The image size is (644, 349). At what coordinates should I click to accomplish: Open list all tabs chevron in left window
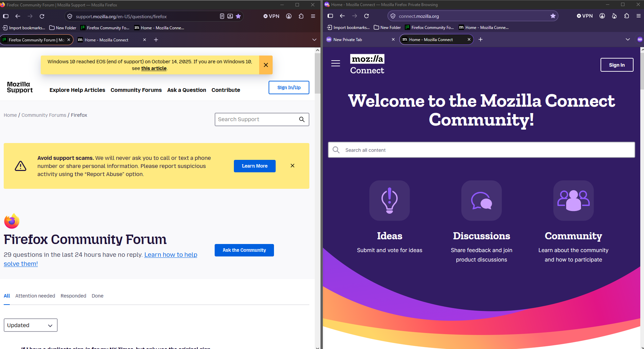click(314, 40)
